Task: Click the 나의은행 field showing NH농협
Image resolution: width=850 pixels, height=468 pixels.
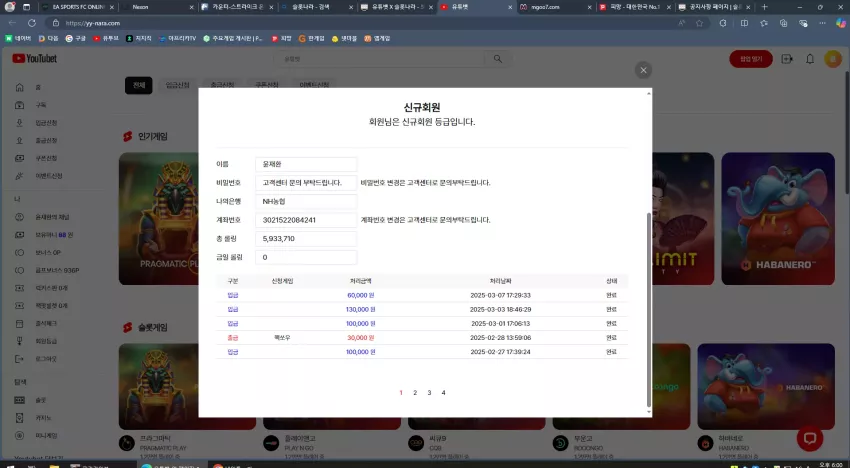Action: coord(306,202)
